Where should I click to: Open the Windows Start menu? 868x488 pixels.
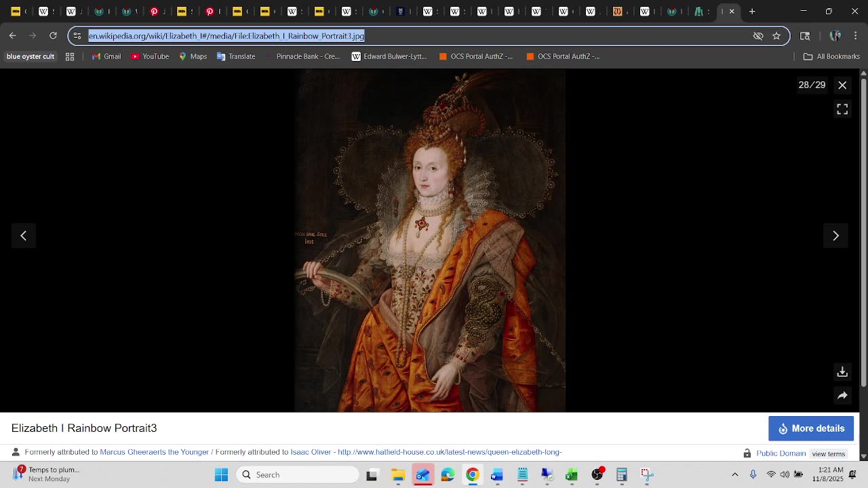click(222, 475)
